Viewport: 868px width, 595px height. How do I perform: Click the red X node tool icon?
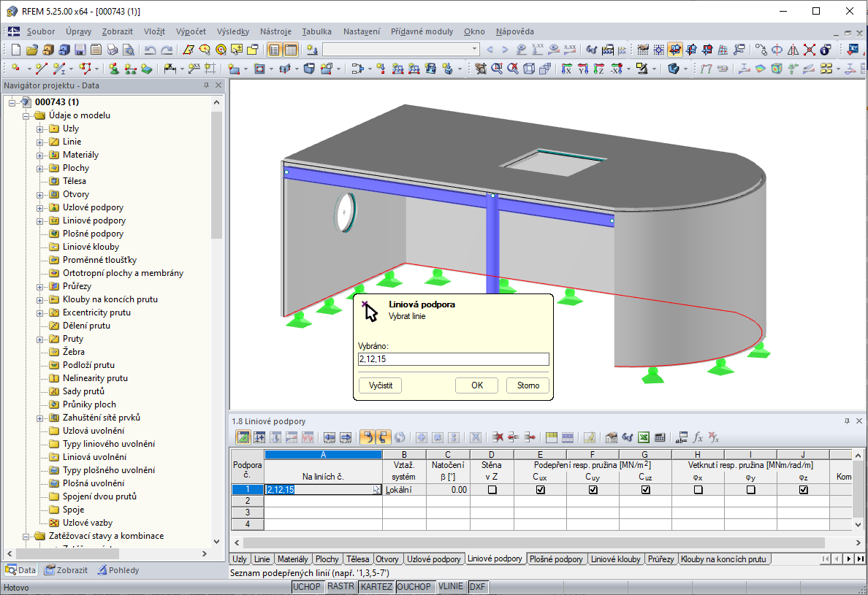click(x=810, y=50)
